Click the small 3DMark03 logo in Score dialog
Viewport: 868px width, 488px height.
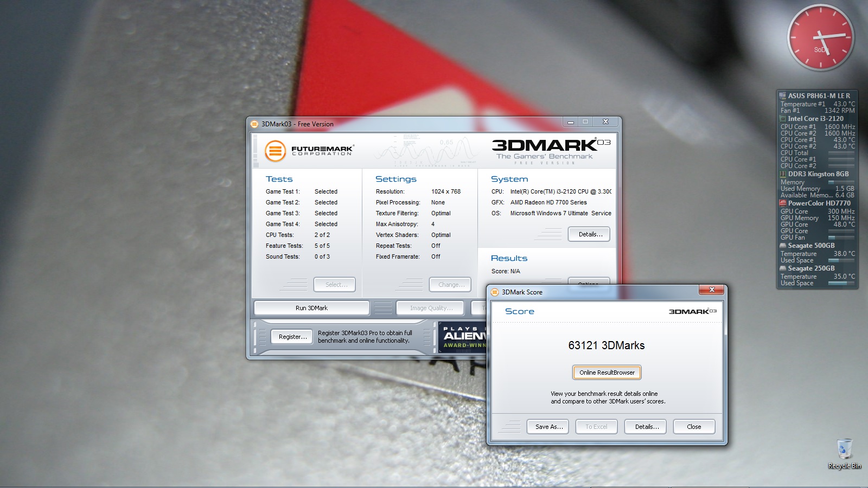693,311
